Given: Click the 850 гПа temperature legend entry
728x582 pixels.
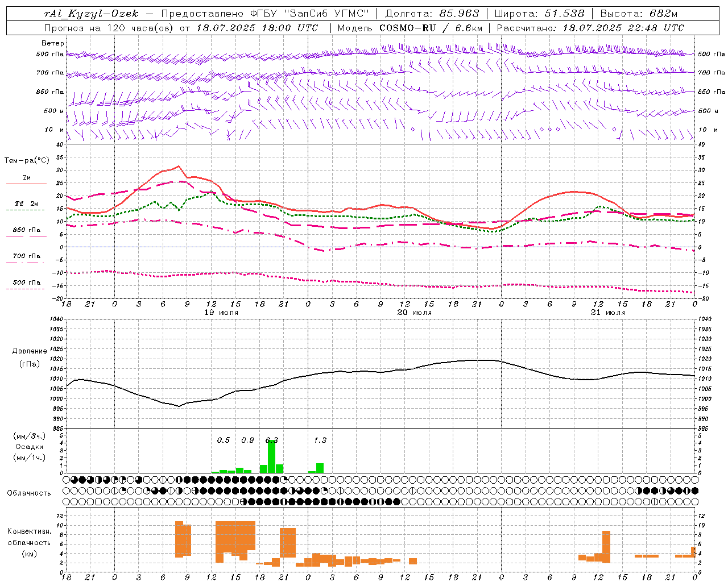Looking at the screenshot, I should [x=27, y=230].
